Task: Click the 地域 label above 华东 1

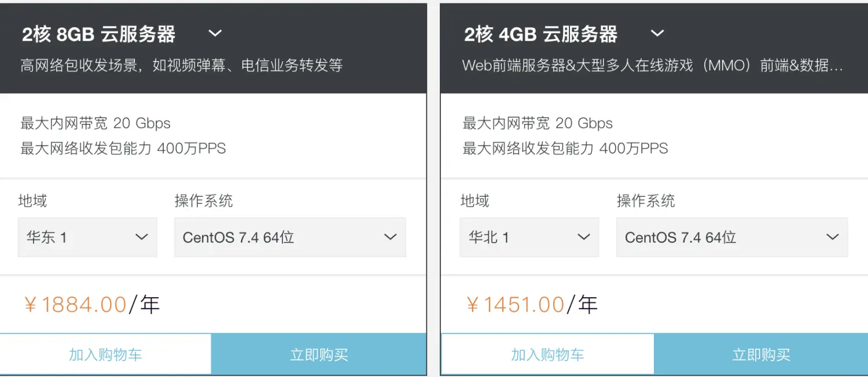Action: (33, 201)
